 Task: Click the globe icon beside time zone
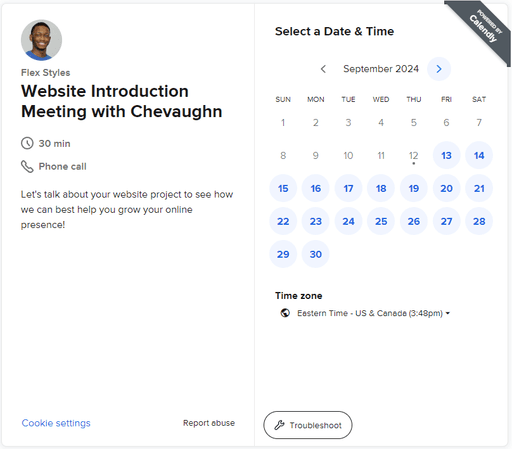pyautogui.click(x=285, y=313)
